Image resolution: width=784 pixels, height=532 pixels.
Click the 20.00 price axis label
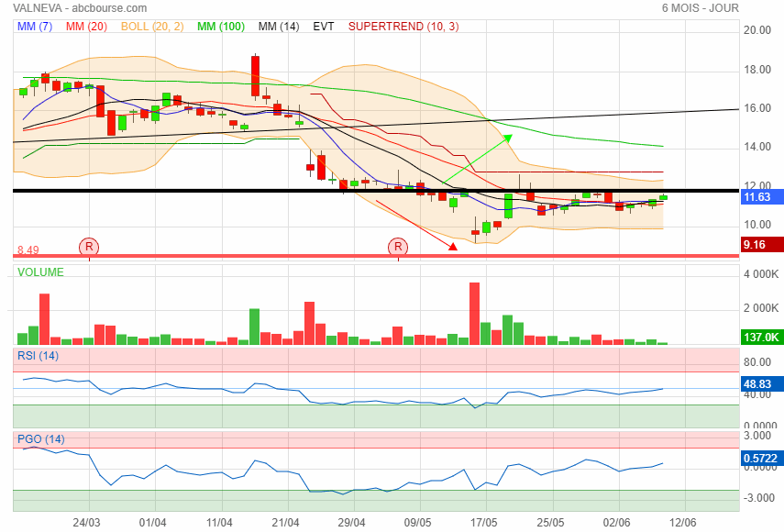[x=757, y=30]
